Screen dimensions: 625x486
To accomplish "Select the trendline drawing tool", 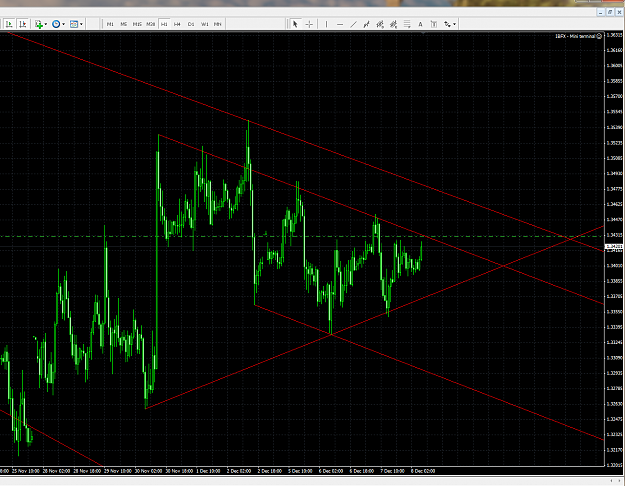I will [353, 24].
